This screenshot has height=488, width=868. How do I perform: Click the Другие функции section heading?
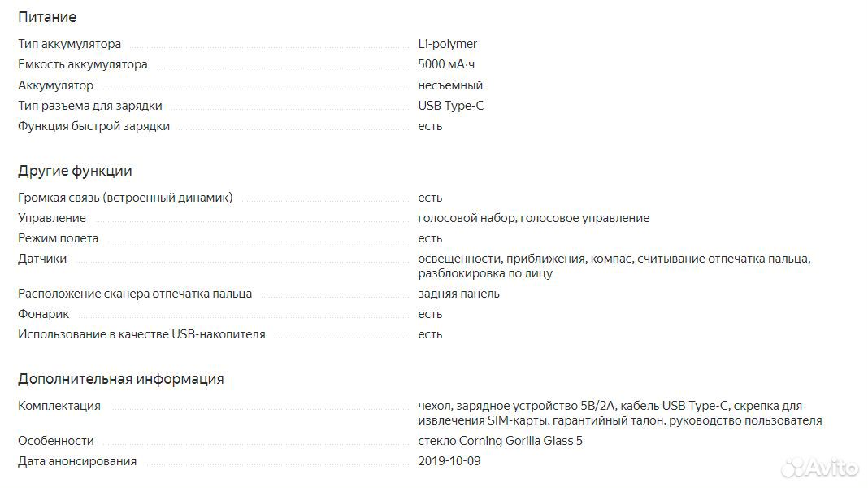(75, 171)
